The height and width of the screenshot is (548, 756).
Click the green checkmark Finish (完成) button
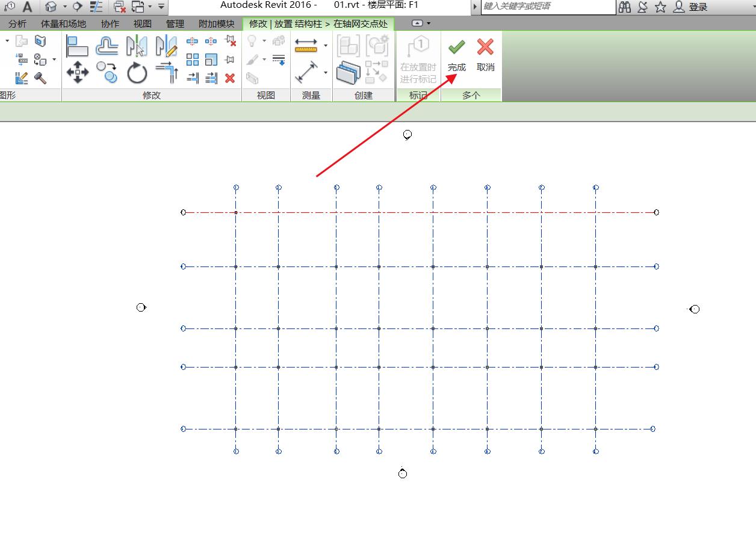456,55
